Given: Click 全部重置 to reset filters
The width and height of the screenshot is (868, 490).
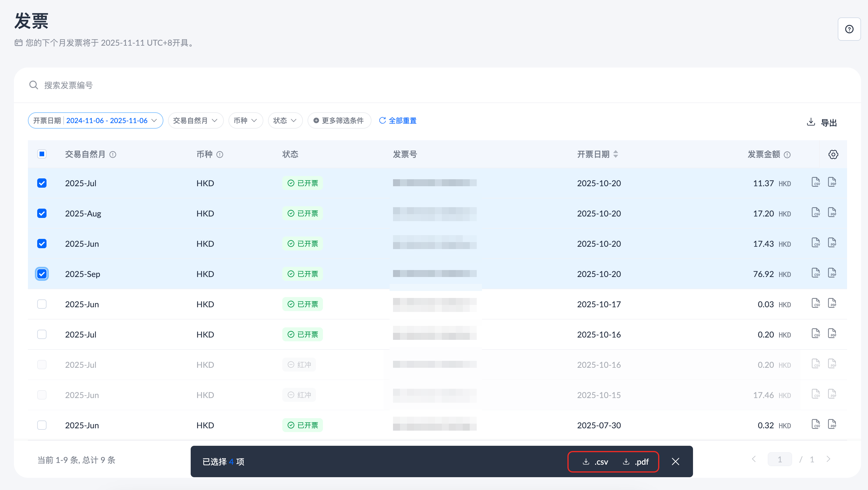Looking at the screenshot, I should 398,121.
